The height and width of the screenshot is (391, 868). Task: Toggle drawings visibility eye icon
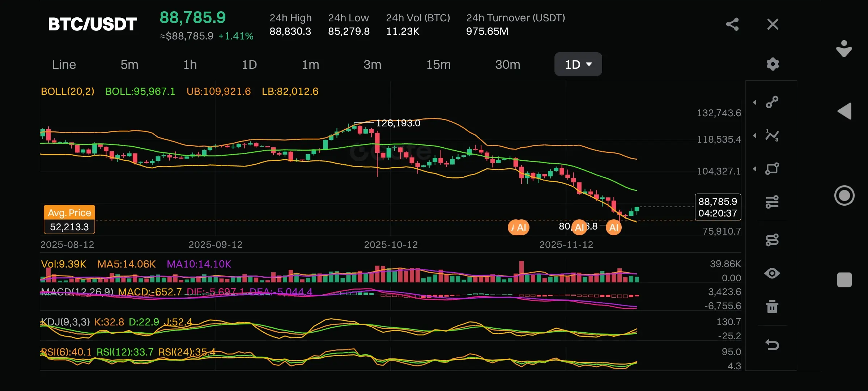[x=772, y=273]
